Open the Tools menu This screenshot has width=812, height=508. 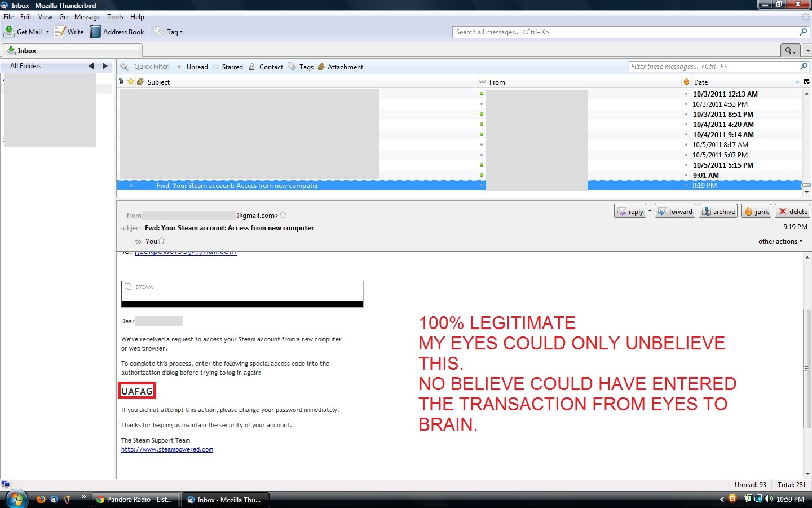coord(115,17)
